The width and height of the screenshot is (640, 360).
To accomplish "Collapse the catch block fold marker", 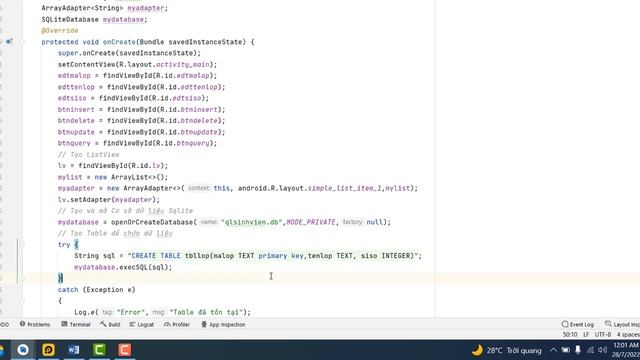I will pos(22,301).
